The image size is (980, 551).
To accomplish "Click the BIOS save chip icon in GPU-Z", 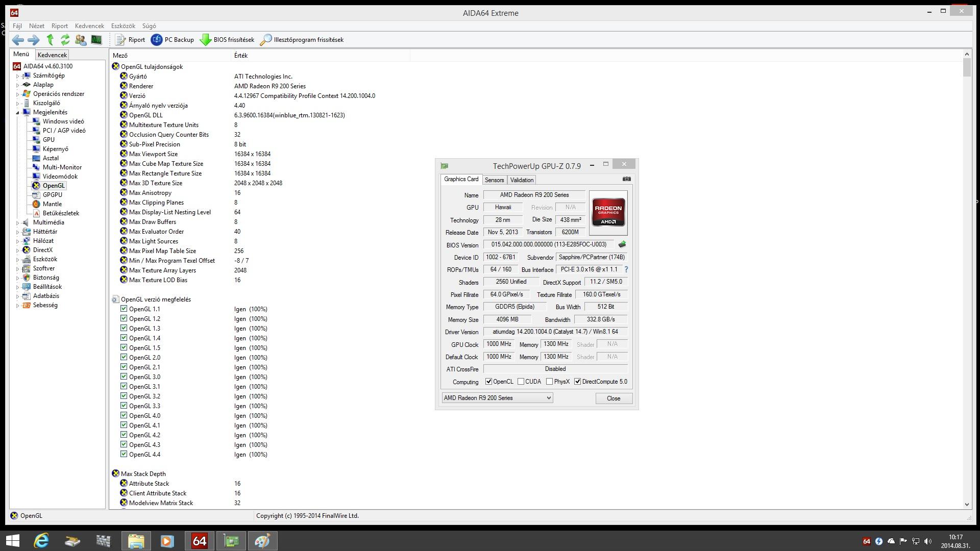I will [622, 244].
